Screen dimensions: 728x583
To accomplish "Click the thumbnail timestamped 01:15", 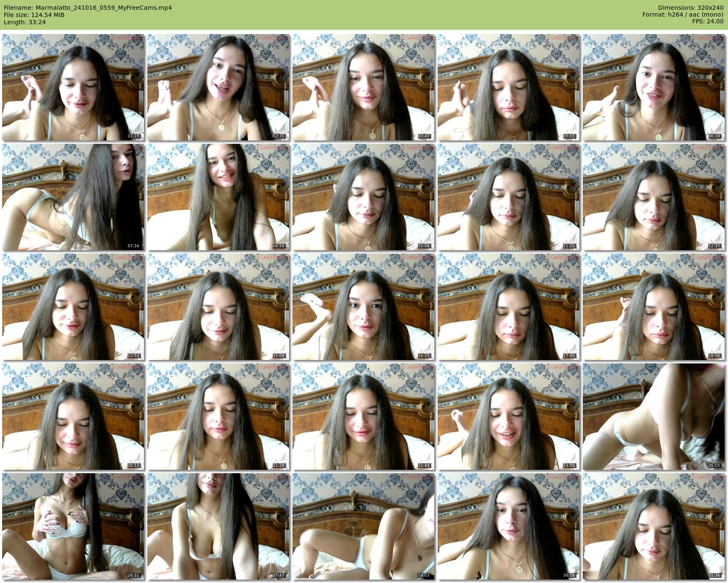I will click(x=73, y=87).
